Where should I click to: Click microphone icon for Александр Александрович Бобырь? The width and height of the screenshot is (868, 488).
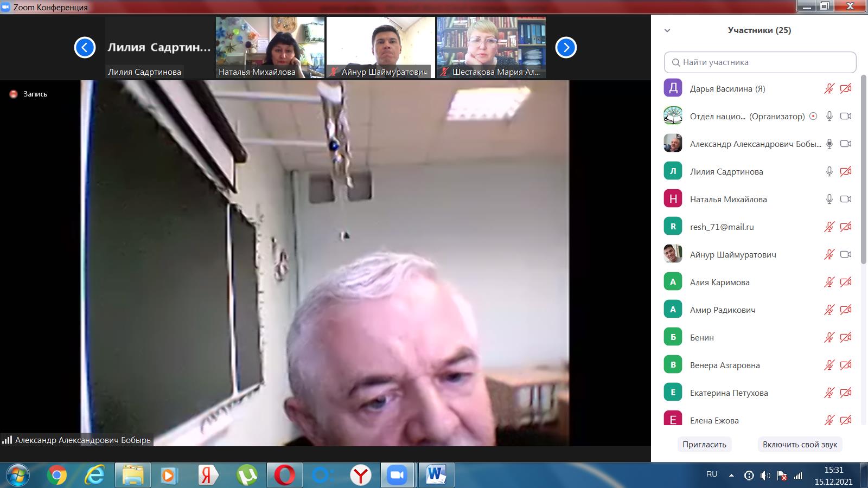click(829, 144)
